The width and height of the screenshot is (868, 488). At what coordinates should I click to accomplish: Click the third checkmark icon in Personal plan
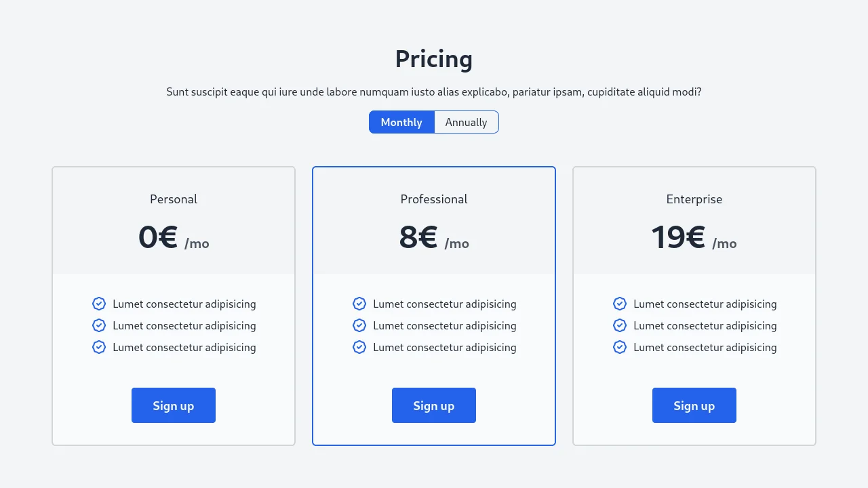click(99, 347)
